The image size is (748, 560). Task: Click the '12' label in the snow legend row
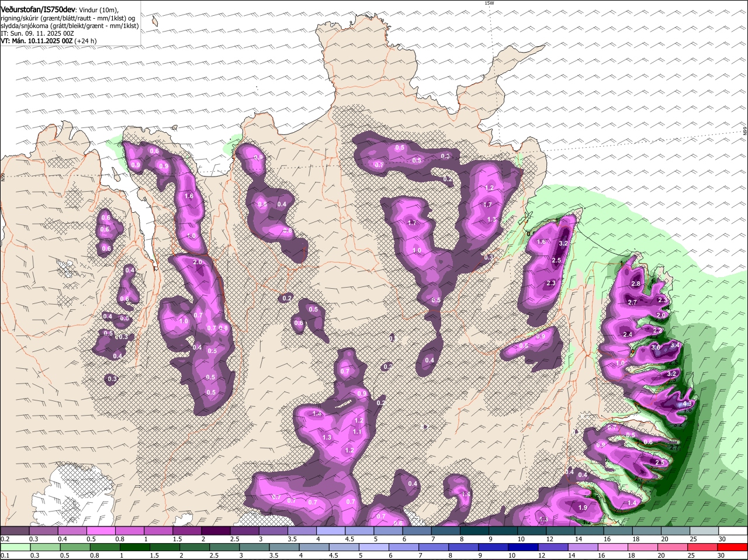pos(549,539)
